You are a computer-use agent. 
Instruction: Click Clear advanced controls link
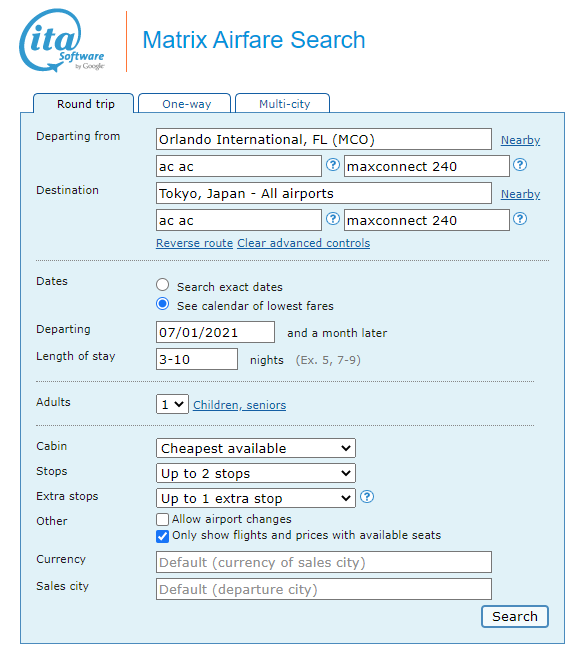coord(303,243)
